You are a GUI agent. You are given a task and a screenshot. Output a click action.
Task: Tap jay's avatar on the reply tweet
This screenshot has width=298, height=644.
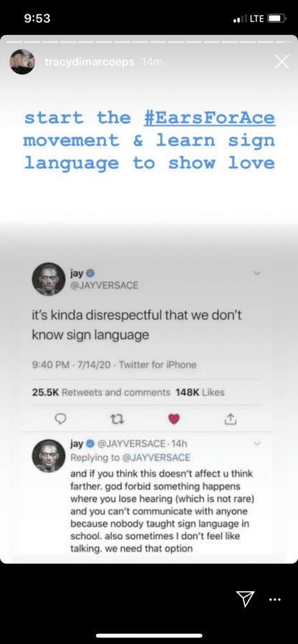click(49, 456)
